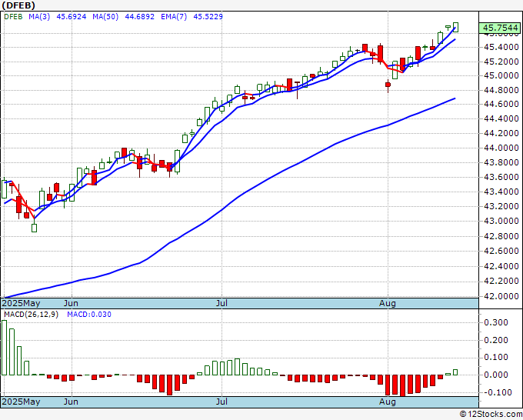The height and width of the screenshot is (420, 523).
Task: Click the 2025May label on price chart axis
Action: (x=21, y=303)
